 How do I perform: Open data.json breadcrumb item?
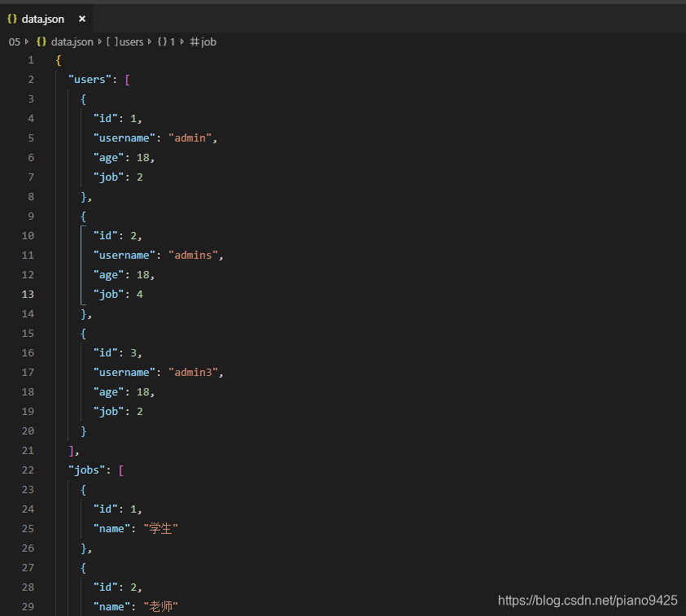72,42
